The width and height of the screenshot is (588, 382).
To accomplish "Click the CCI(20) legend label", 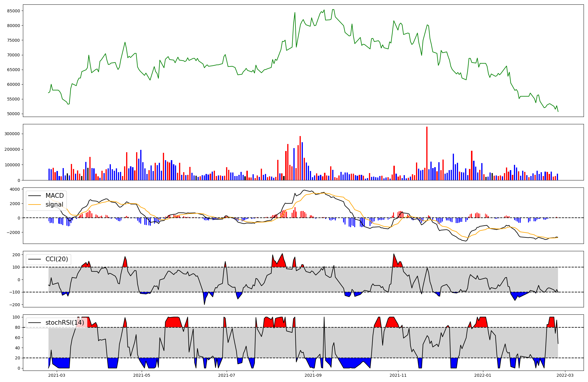I will tap(56, 259).
